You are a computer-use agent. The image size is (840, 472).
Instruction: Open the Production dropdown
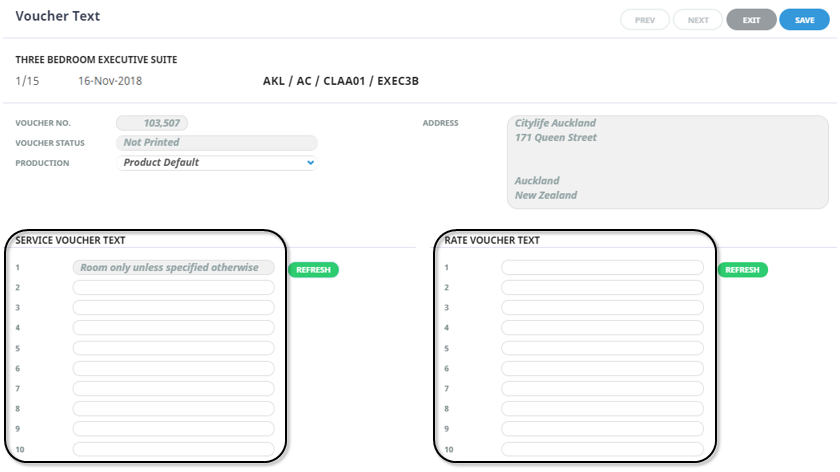(x=217, y=162)
